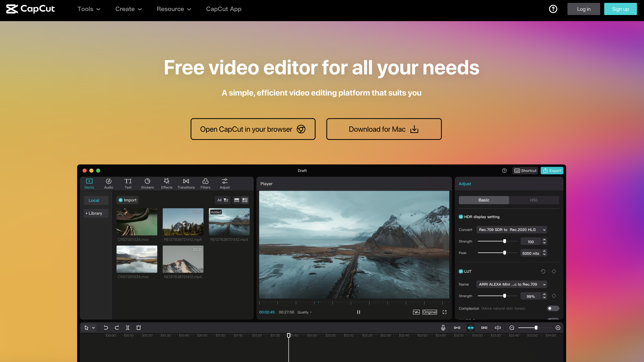Click the help icon in editor title bar
This screenshot has height=362, width=644.
click(x=504, y=171)
